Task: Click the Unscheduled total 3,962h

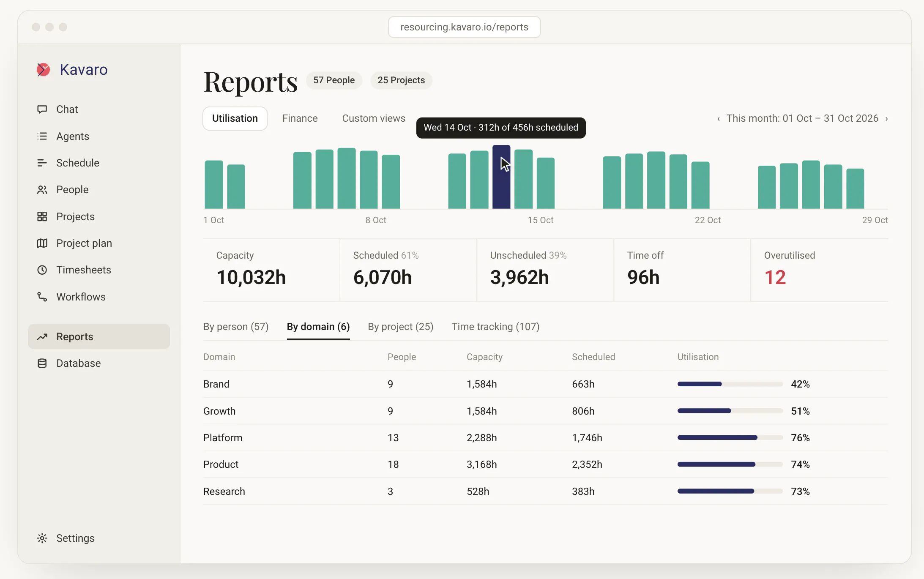Action: [x=519, y=278]
